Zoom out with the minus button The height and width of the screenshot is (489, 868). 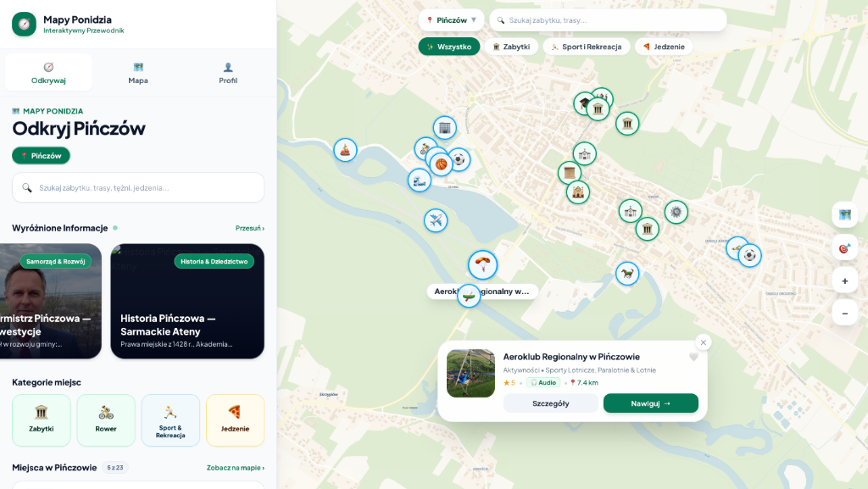[845, 314]
